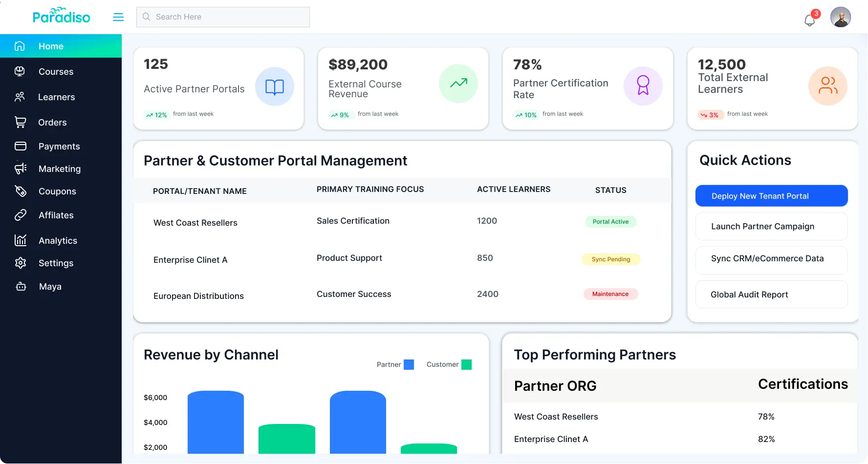This screenshot has height=464, width=868.
Task: Select the Analytics chart icon
Action: pos(20,240)
